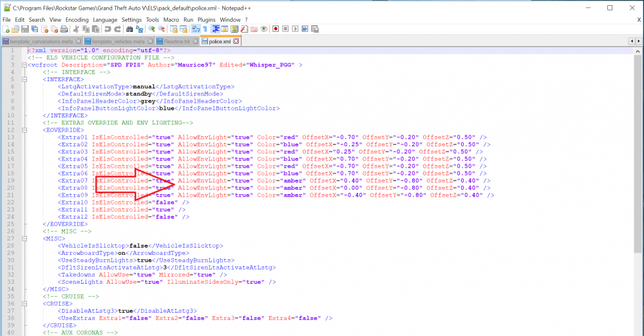644x336 pixels.
Task: Click the Close All documents icon
Action: click(x=54, y=29)
